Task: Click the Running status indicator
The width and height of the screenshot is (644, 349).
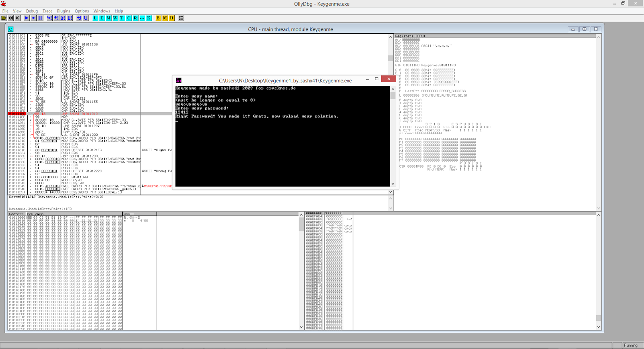Action: pyautogui.click(x=631, y=345)
